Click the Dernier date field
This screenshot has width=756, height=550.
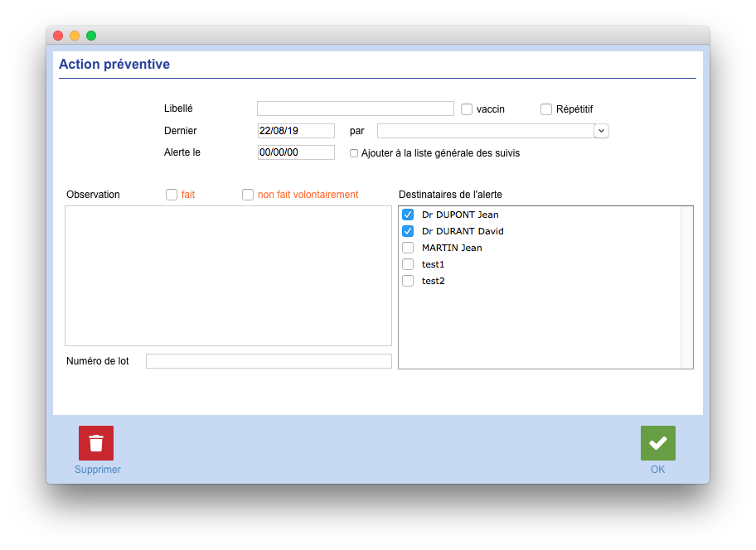point(296,131)
